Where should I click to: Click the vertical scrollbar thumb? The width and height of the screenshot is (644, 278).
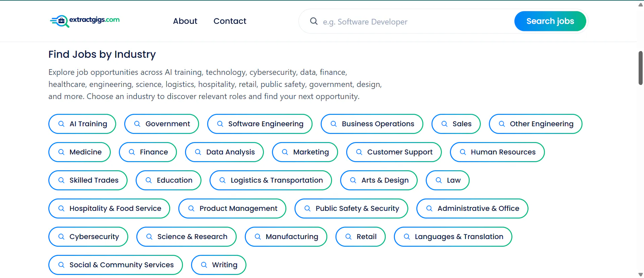coord(640,68)
